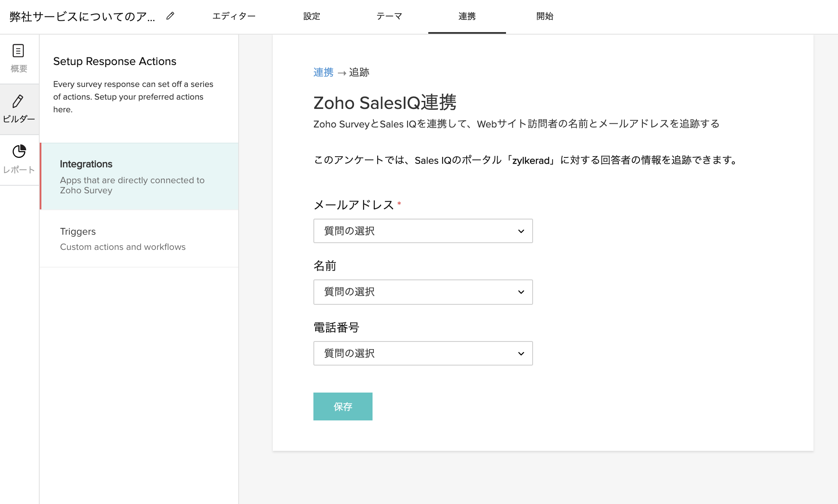Click the pencil icon to rename survey

(170, 16)
